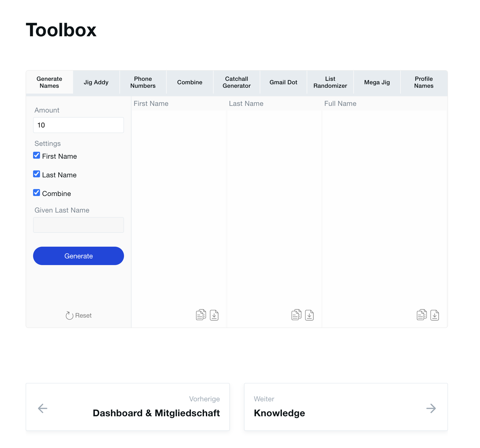Viewport: 480px width, 448px height.
Task: Click the Amount input field
Action: pos(78,125)
